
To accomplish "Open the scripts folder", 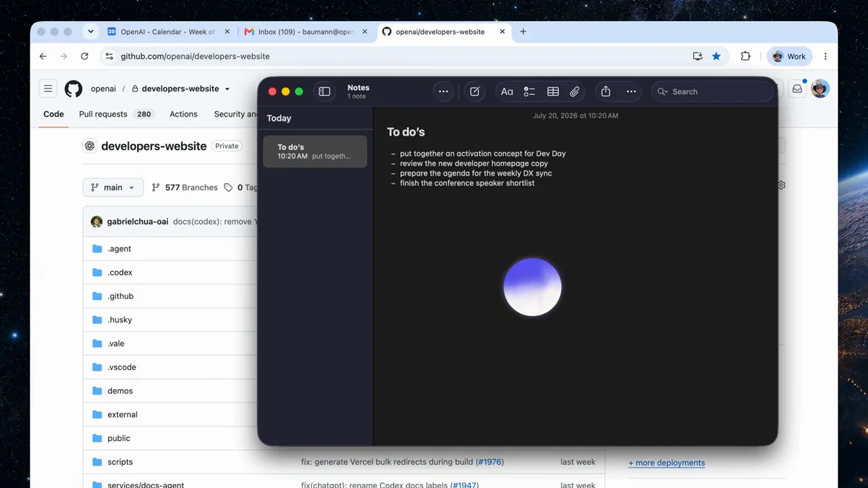I will [120, 462].
